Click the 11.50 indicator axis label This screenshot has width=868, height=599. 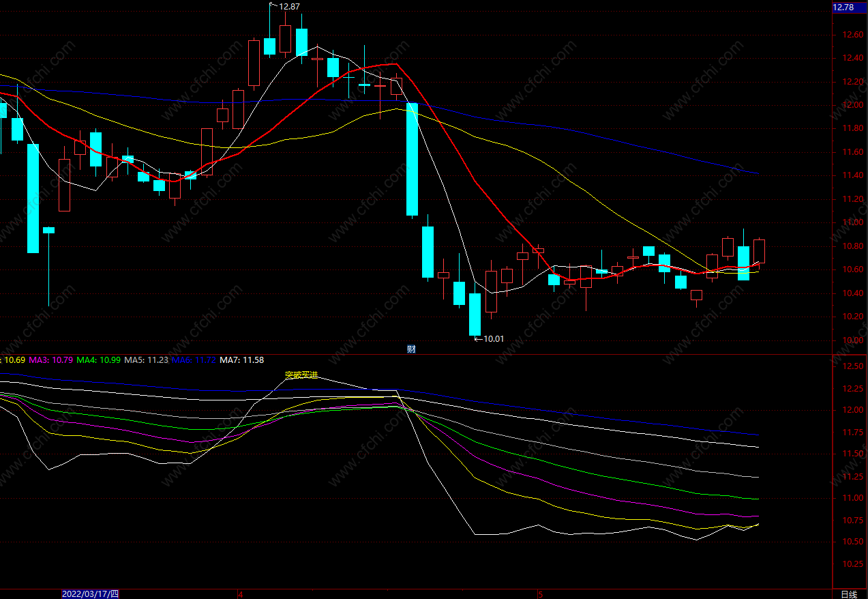[x=853, y=454]
